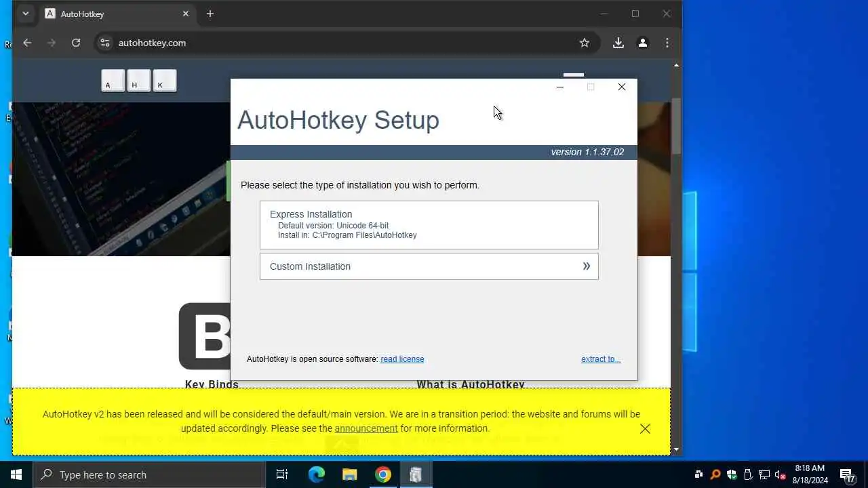
Task: Select the AutoHotkey installer taskbar icon
Action: (416, 474)
